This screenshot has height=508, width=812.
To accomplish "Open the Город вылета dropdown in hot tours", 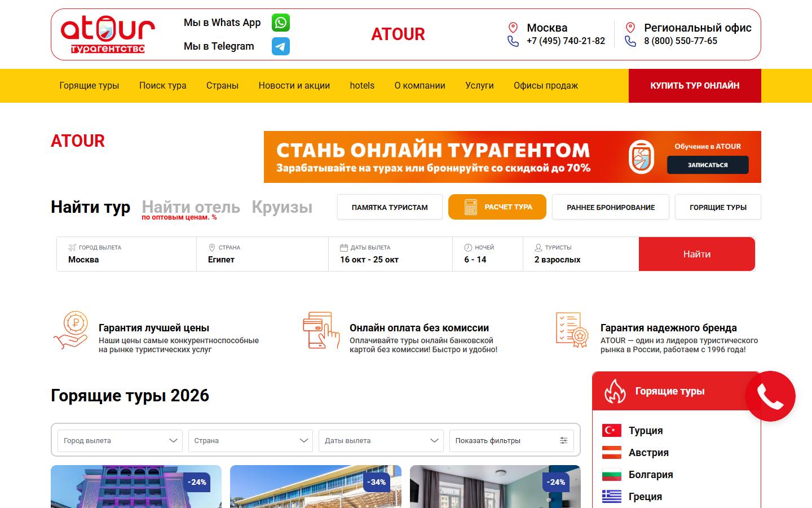I will [120, 441].
